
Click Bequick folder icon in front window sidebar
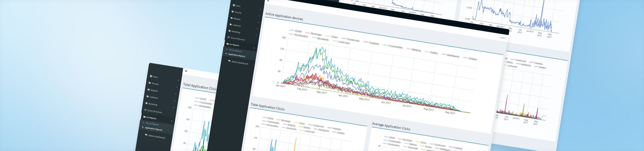232,18
